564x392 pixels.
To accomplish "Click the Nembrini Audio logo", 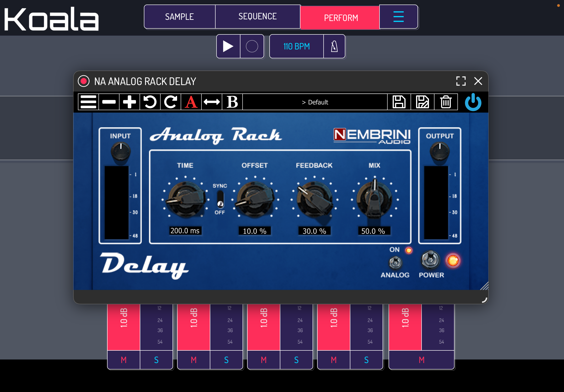I will (x=372, y=136).
